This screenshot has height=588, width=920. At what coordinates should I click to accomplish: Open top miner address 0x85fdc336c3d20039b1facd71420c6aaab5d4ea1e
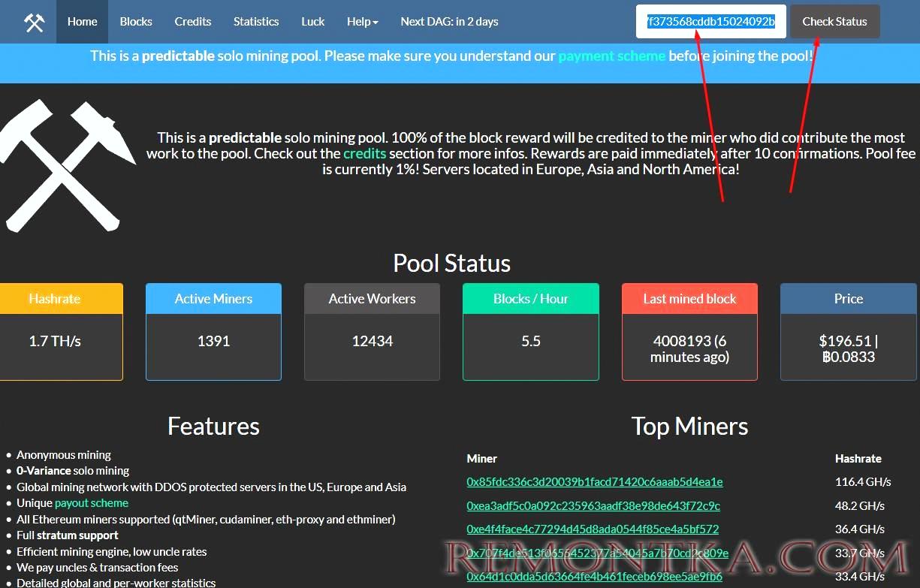594,482
